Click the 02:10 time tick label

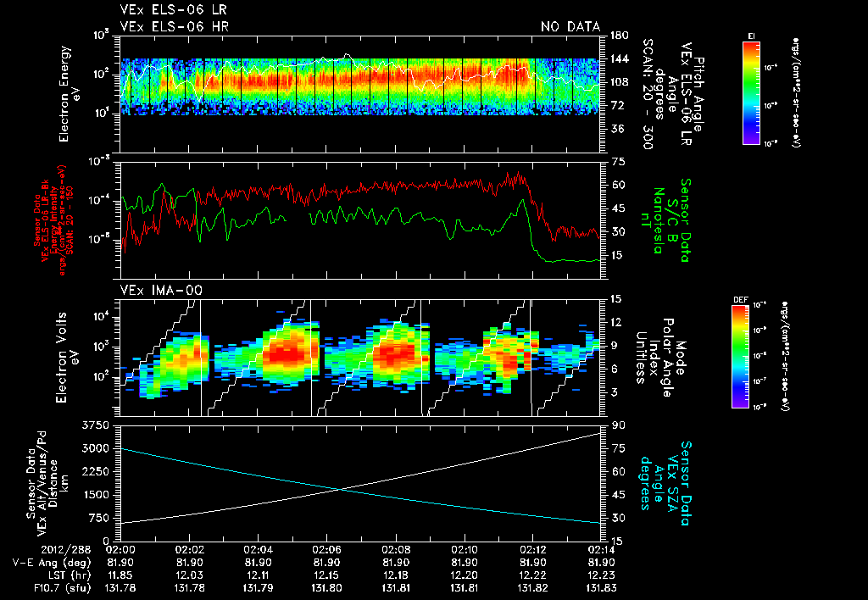[464, 550]
